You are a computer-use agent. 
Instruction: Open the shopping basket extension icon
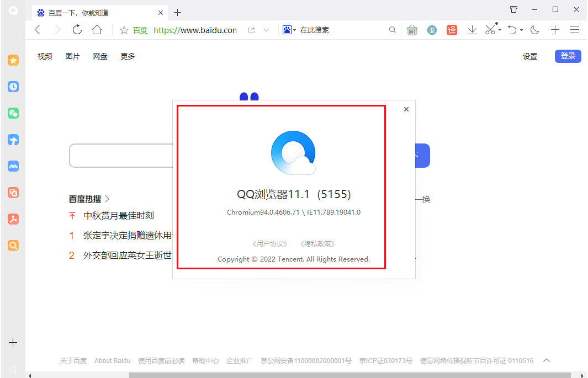[412, 30]
